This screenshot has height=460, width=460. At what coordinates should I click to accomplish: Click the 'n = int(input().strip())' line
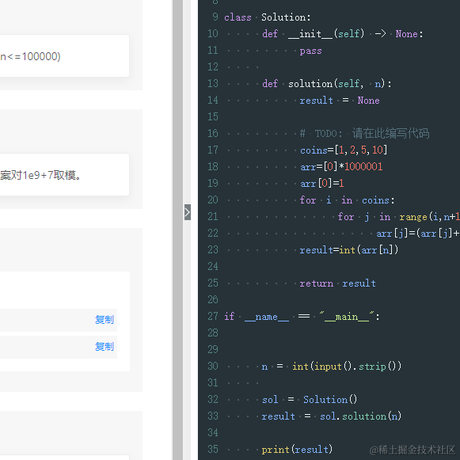point(332,366)
